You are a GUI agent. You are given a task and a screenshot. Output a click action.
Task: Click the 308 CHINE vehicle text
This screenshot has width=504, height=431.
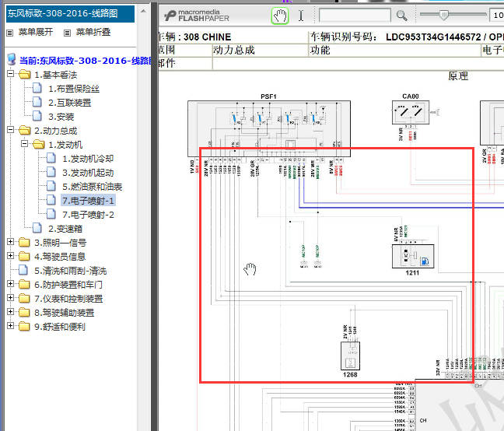(x=208, y=37)
